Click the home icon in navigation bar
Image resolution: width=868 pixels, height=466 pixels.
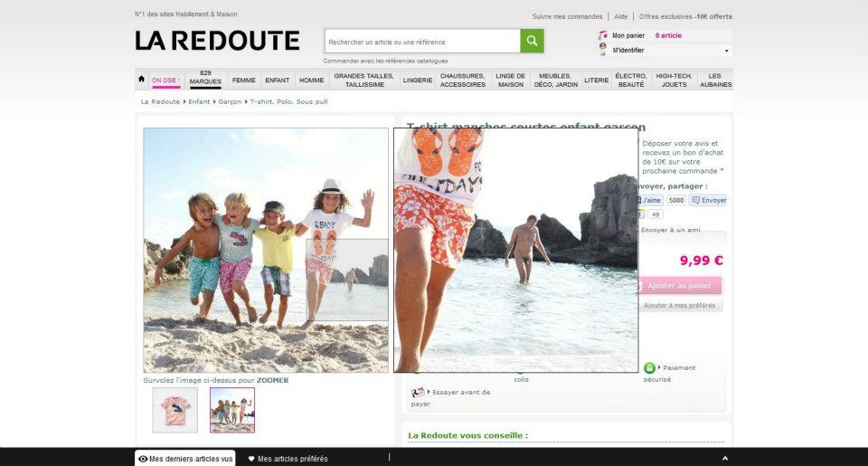pyautogui.click(x=141, y=80)
